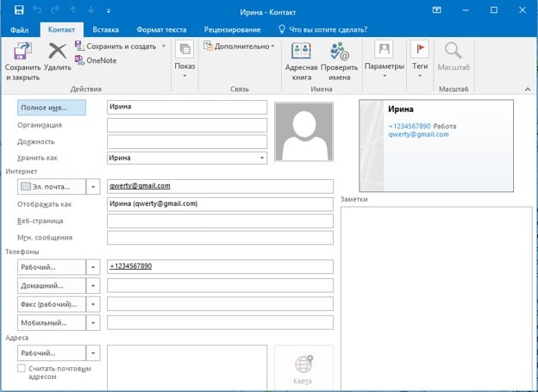Click the Рабочий... address button
This screenshot has width=538, height=392.
[x=52, y=353]
